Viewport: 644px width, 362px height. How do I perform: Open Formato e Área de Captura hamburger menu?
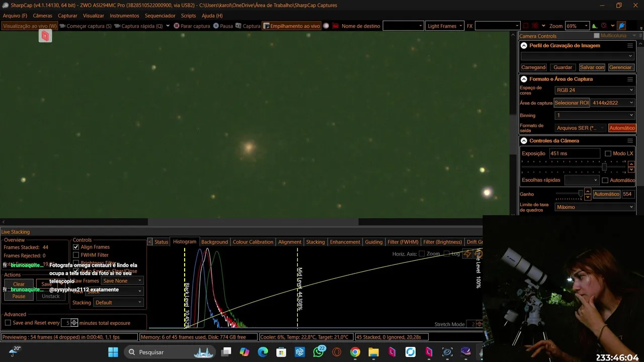point(630,79)
